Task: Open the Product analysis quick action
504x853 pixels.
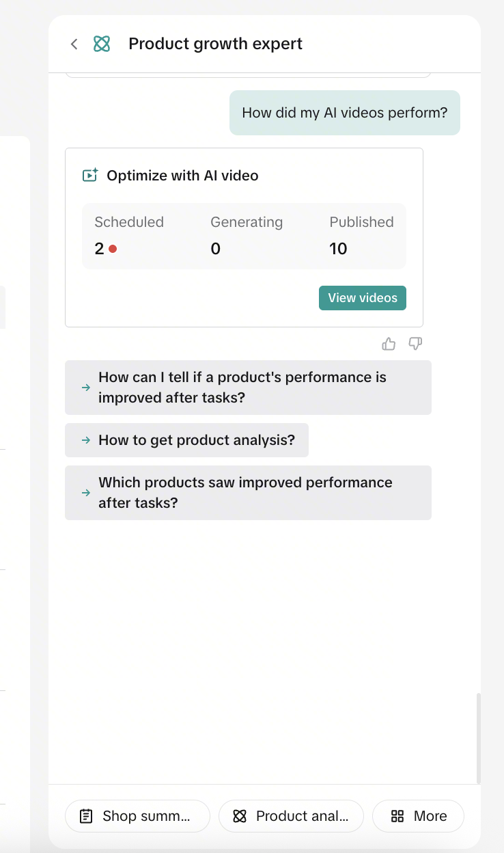Action: tap(291, 816)
